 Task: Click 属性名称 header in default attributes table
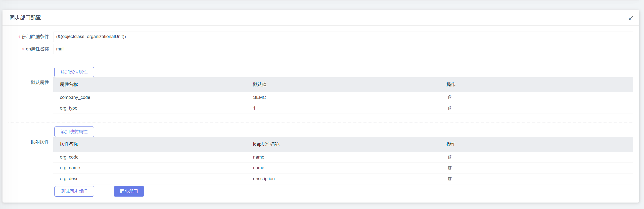69,84
